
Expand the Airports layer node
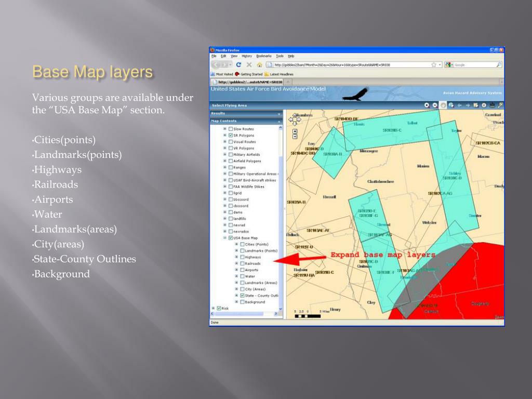pyautogui.click(x=236, y=270)
